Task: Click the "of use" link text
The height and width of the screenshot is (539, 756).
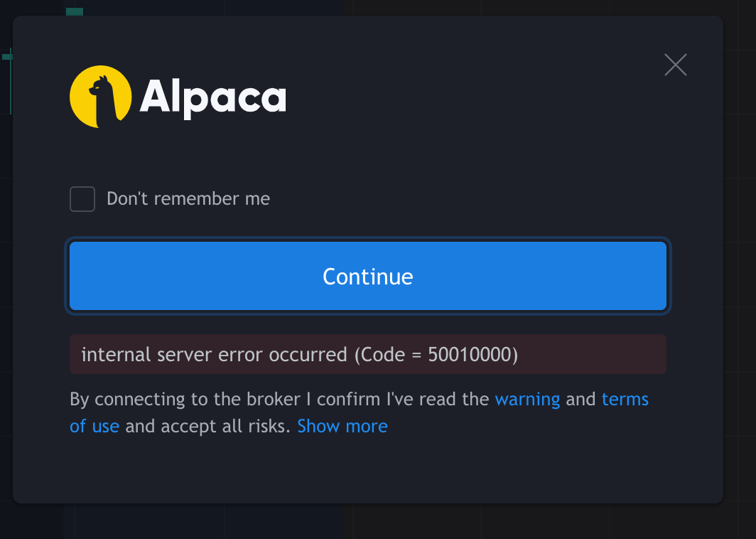Action: [94, 426]
